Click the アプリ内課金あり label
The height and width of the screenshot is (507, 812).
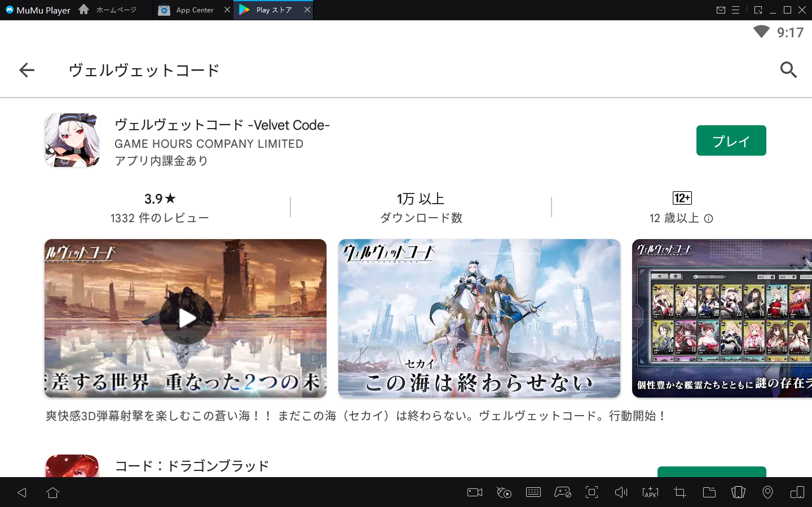coord(161,161)
